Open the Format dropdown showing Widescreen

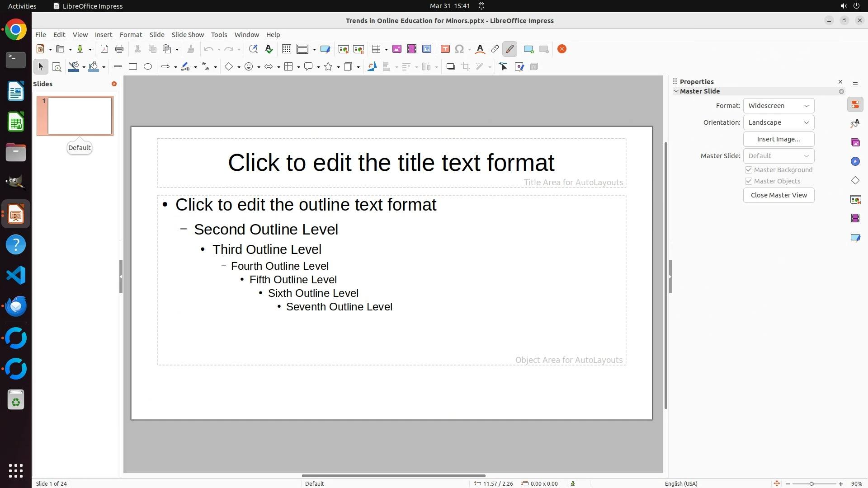coord(778,106)
